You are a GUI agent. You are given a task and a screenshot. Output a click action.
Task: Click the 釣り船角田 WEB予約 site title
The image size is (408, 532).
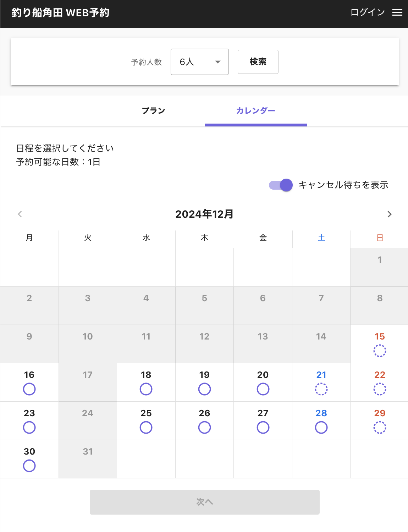pyautogui.click(x=60, y=13)
